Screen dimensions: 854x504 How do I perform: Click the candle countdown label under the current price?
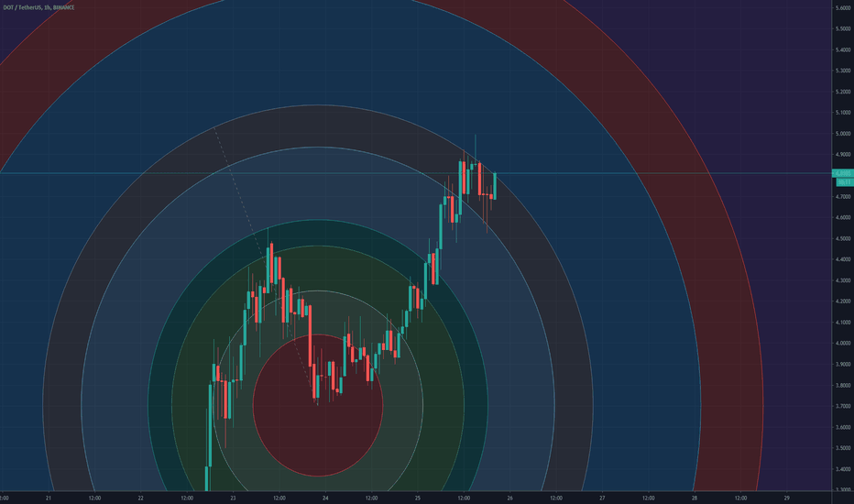pyautogui.click(x=844, y=181)
